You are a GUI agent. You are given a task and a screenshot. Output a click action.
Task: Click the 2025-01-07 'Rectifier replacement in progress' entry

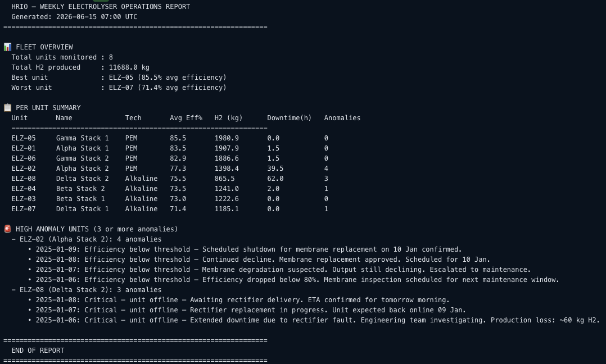247,310
